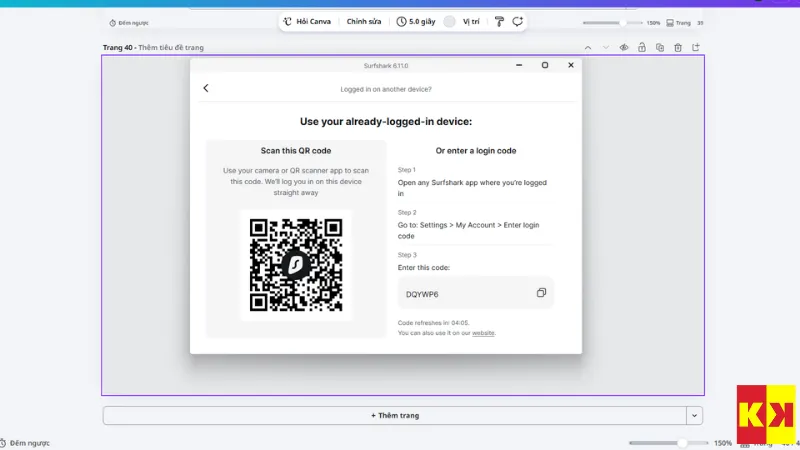The image size is (800, 450).
Task: Copy the DQYWP6 login code
Action: coord(541,293)
